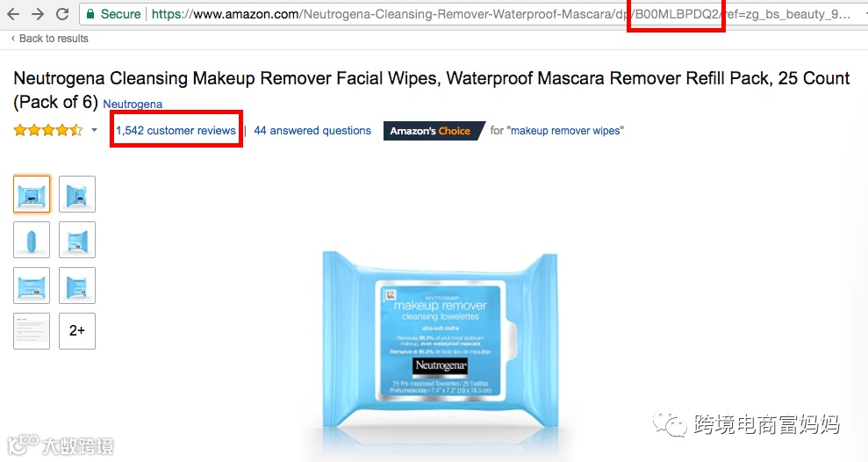The height and width of the screenshot is (462, 868).
Task: Expand the star rating dropdown arrow
Action: pyautogui.click(x=94, y=130)
